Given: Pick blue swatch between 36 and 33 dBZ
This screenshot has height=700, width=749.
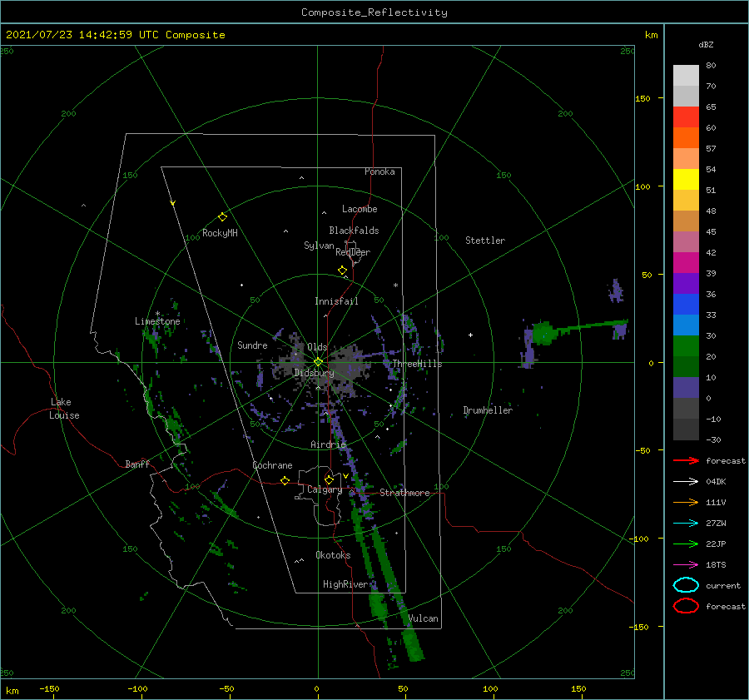Looking at the screenshot, I should click(x=686, y=304).
